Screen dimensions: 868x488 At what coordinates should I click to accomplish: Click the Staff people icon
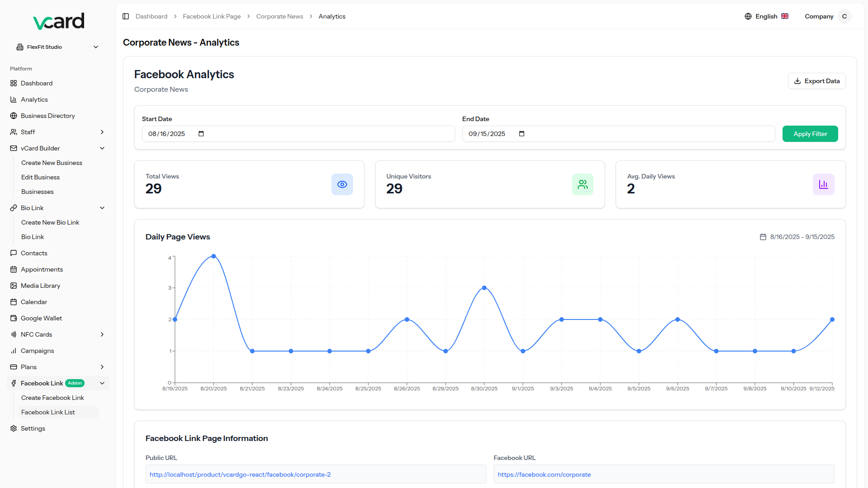(x=14, y=132)
